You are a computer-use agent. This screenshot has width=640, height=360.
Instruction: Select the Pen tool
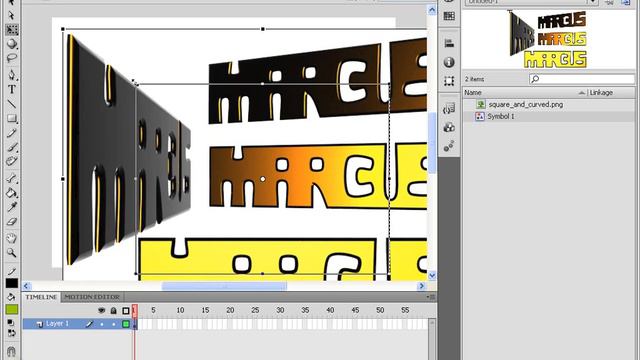11,75
